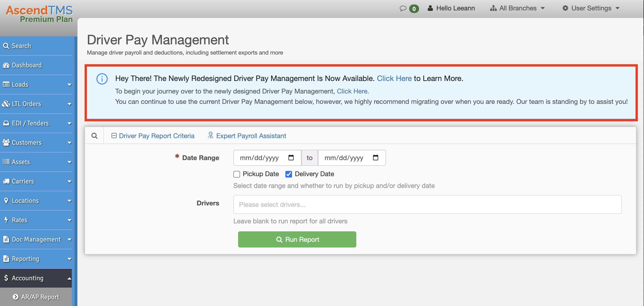
Task: Expand the Locations menu arrow
Action: pos(69,201)
